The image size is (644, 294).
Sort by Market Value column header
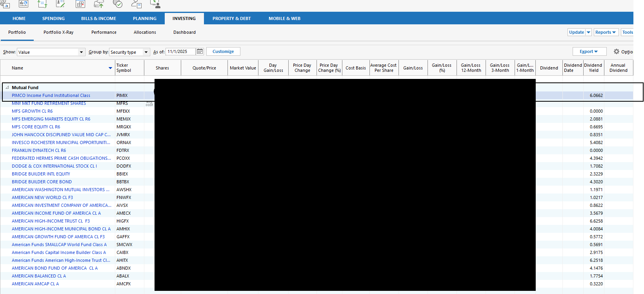tap(243, 68)
